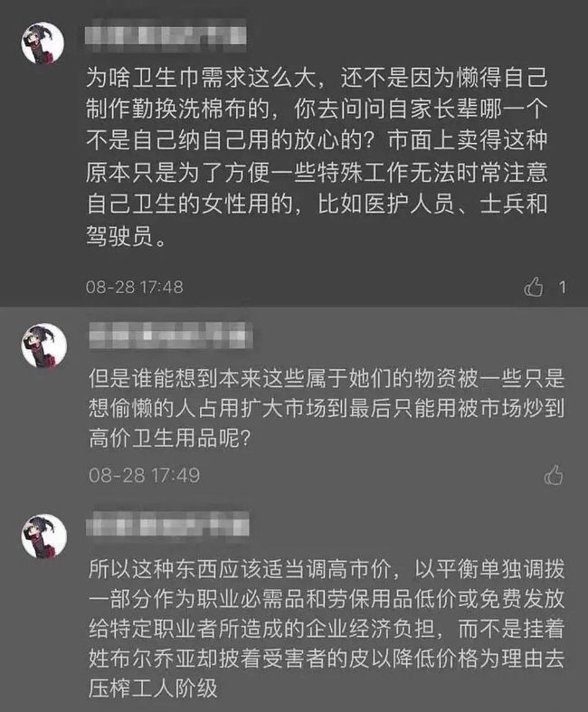Tap the line 高价卫生用品呢?
Screen dimensions: 588x712
170,439
